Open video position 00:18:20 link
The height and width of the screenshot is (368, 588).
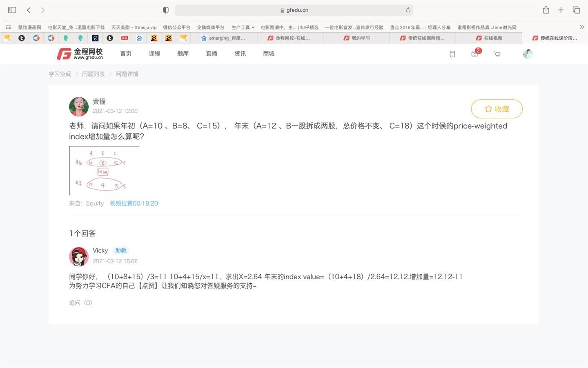tap(134, 203)
